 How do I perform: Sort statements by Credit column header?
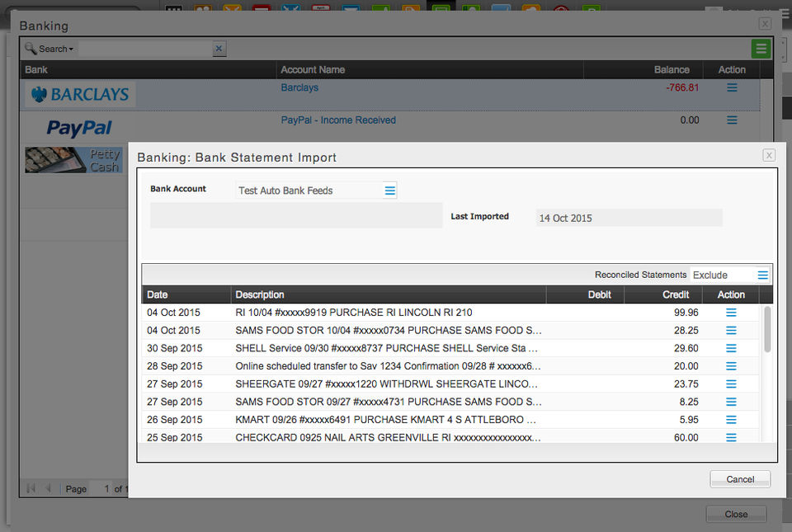pyautogui.click(x=663, y=294)
